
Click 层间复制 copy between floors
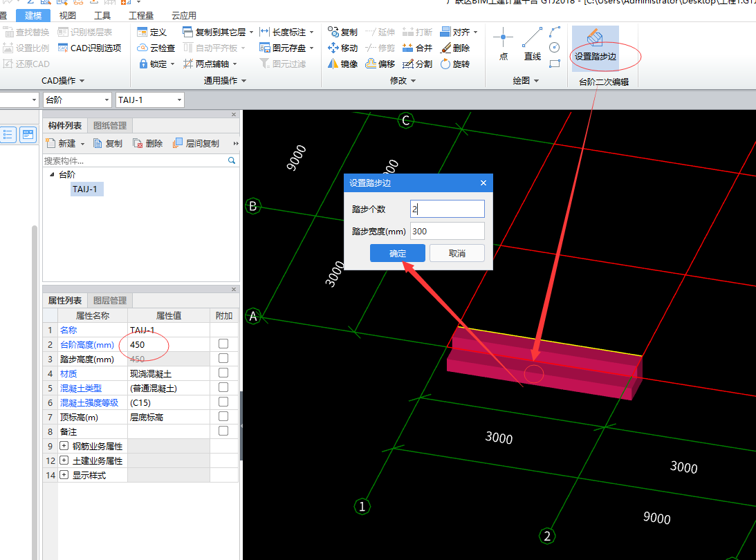[x=196, y=143]
